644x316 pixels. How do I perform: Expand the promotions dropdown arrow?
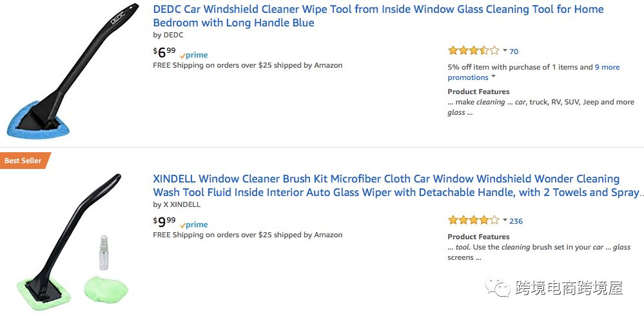(x=494, y=77)
